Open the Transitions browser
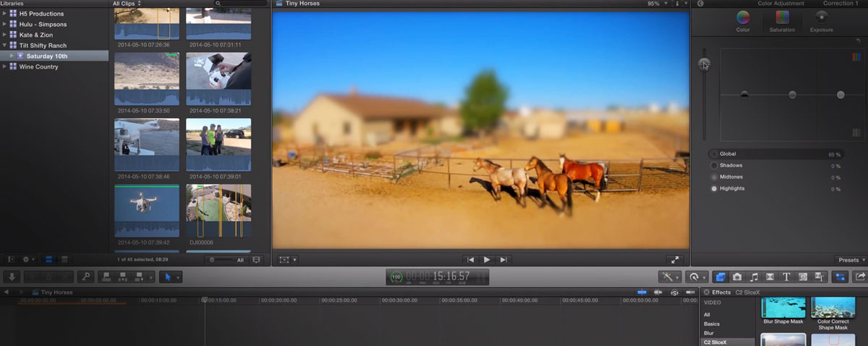Viewport: 868px width, 346px height. (770, 277)
